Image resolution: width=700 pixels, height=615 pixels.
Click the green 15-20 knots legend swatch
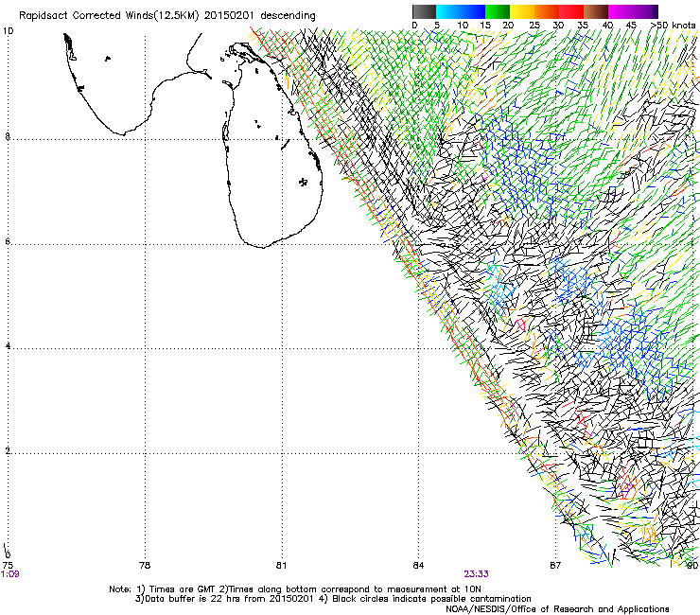point(498,11)
